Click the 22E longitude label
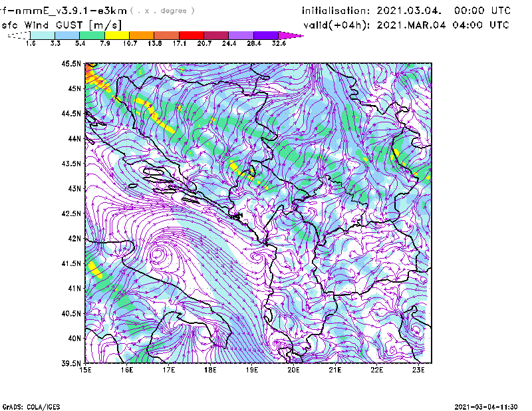The image size is (532, 411). click(376, 370)
